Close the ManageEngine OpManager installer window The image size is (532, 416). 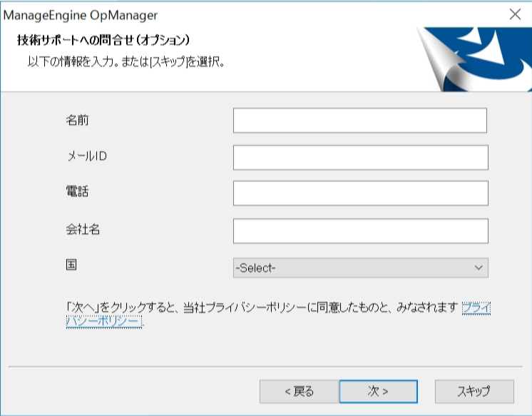[x=515, y=14]
